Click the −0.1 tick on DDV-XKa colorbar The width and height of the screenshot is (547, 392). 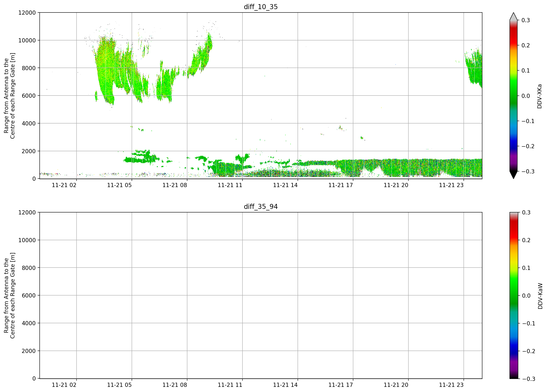click(528, 121)
